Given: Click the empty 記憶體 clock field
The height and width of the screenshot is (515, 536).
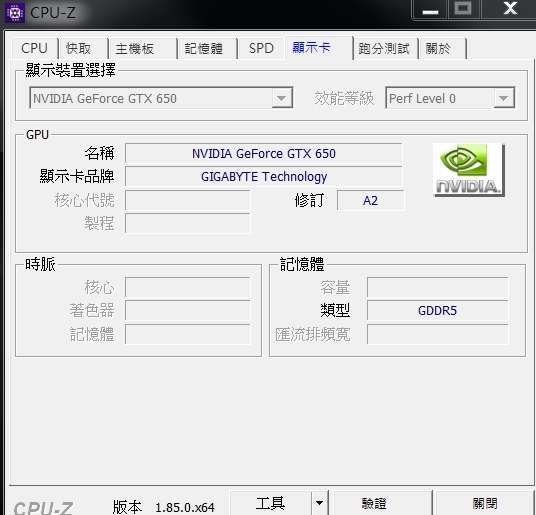Looking at the screenshot, I should click(188, 334).
